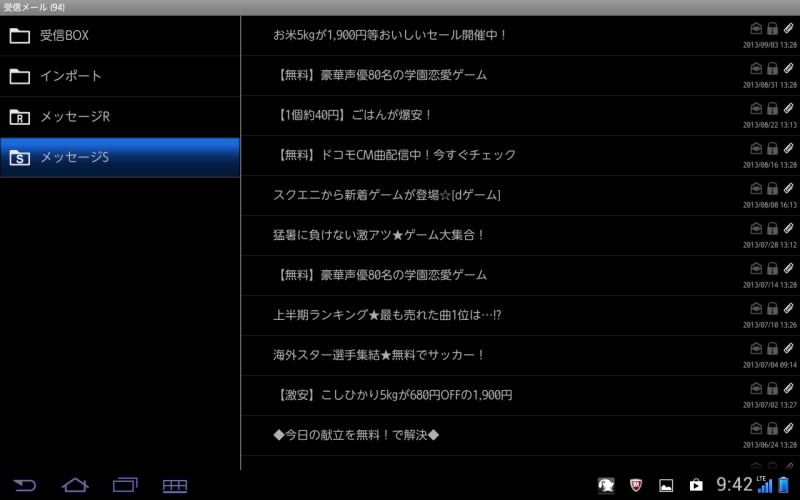Click the lock icon on the こしひかり5kg mail
This screenshot has height=500, width=800.
(x=772, y=388)
